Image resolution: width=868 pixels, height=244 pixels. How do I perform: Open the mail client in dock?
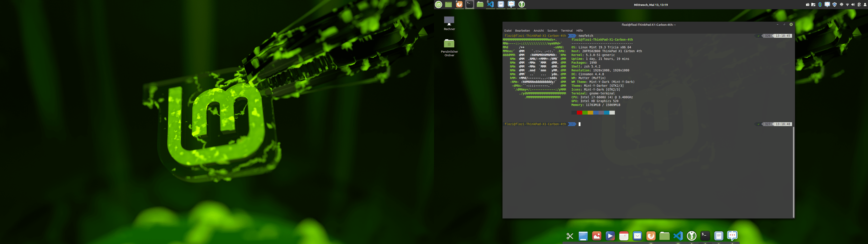(x=637, y=236)
